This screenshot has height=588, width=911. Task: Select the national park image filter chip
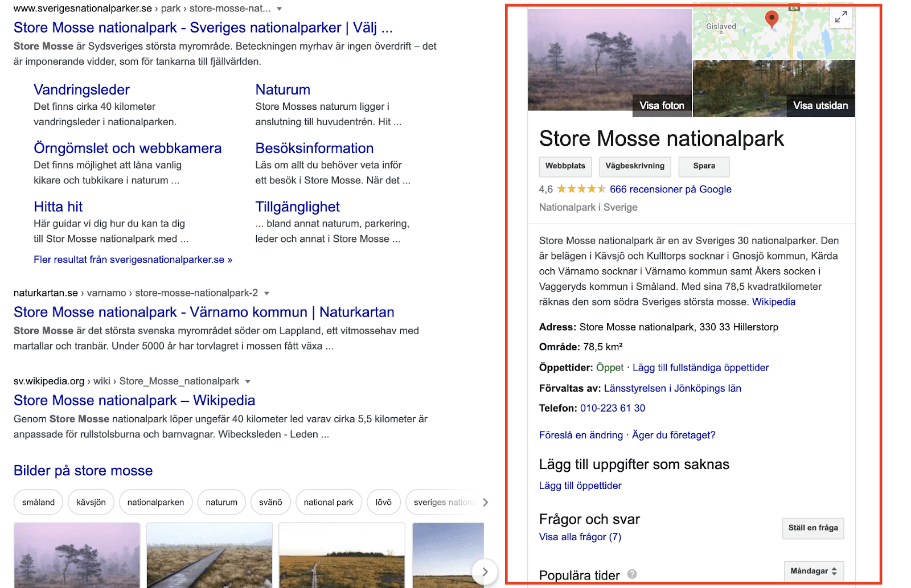pos(329,502)
